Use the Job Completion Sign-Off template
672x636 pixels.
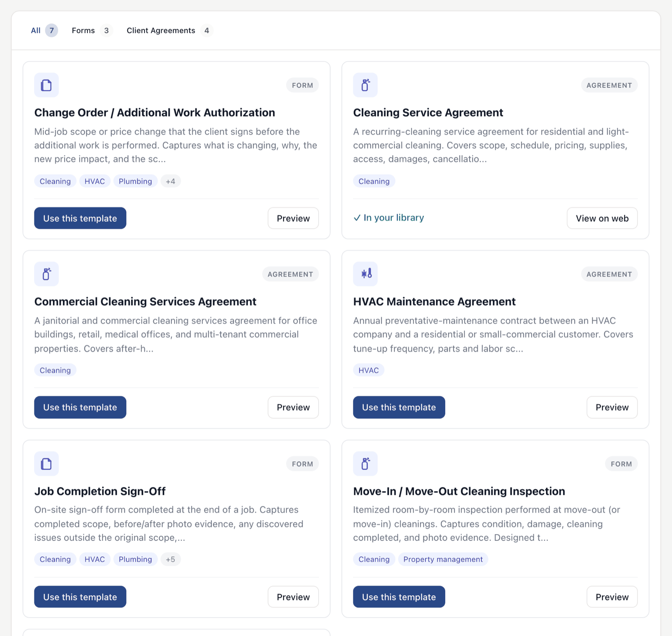[x=80, y=597]
